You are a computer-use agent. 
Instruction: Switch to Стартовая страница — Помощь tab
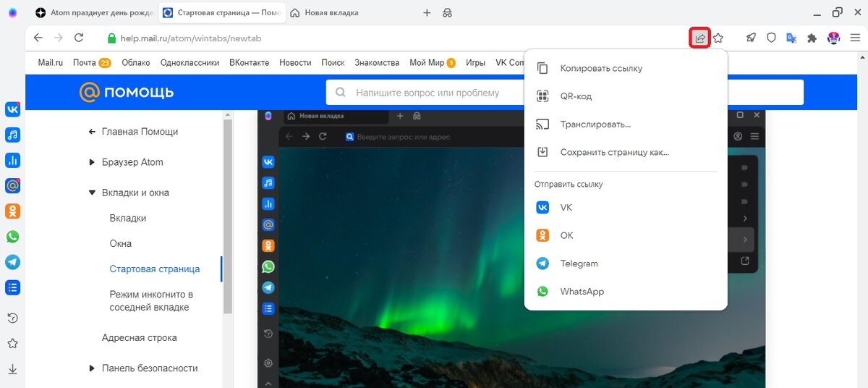[221, 13]
